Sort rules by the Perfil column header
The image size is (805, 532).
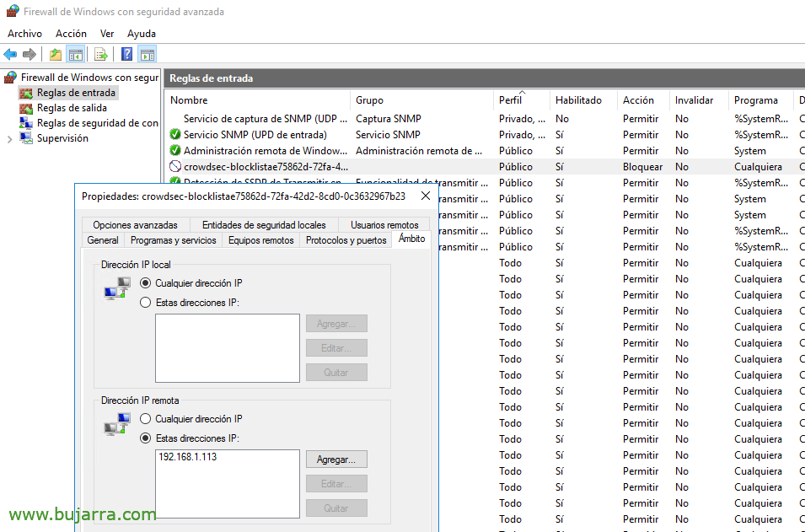click(522, 100)
